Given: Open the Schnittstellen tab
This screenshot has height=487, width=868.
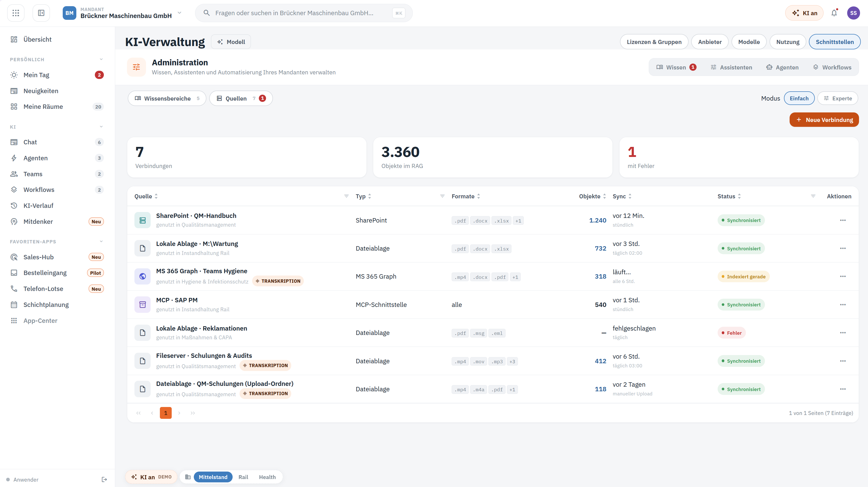Looking at the screenshot, I should tap(834, 41).
